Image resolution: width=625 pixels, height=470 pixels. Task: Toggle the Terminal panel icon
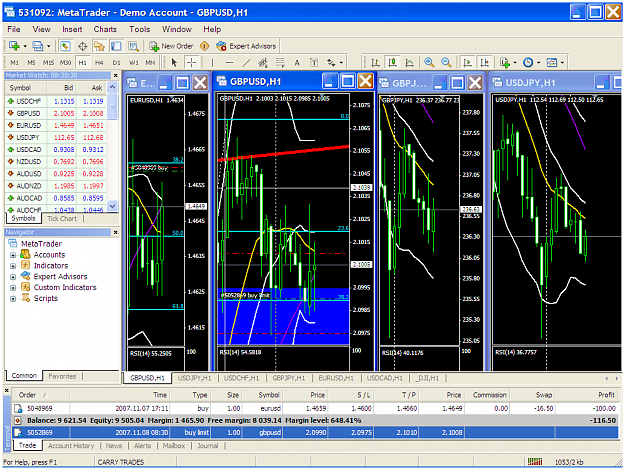tap(116, 46)
